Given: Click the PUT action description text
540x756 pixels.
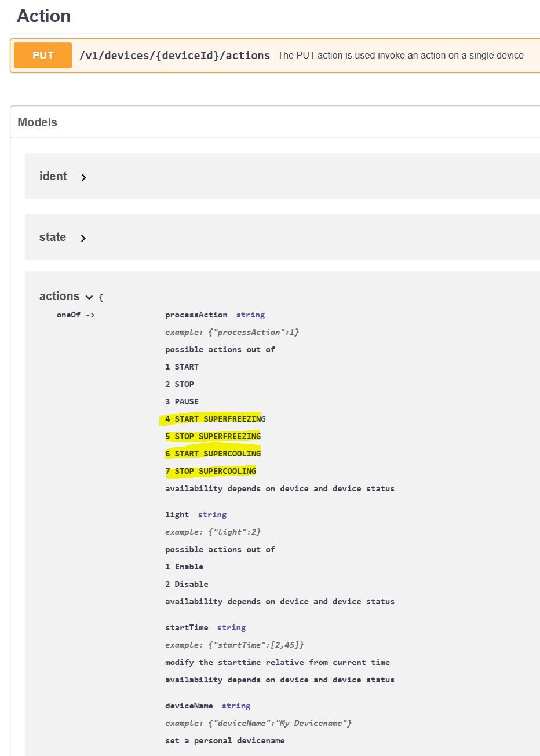Looking at the screenshot, I should tap(400, 56).
